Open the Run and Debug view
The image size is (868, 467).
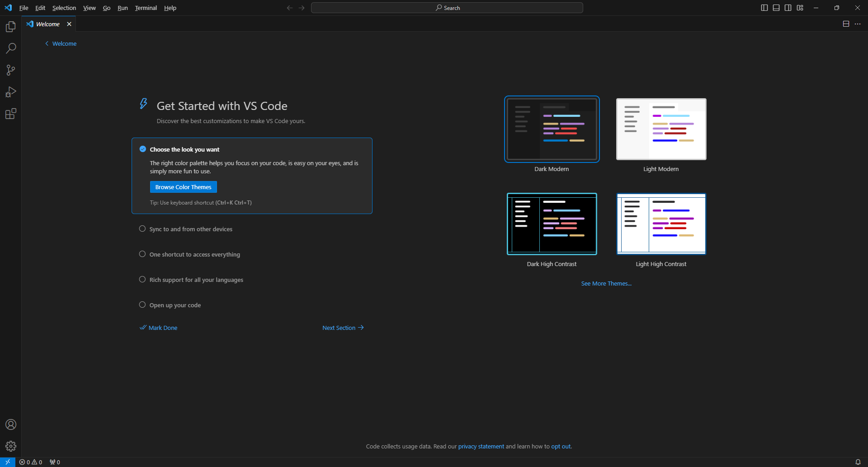10,92
